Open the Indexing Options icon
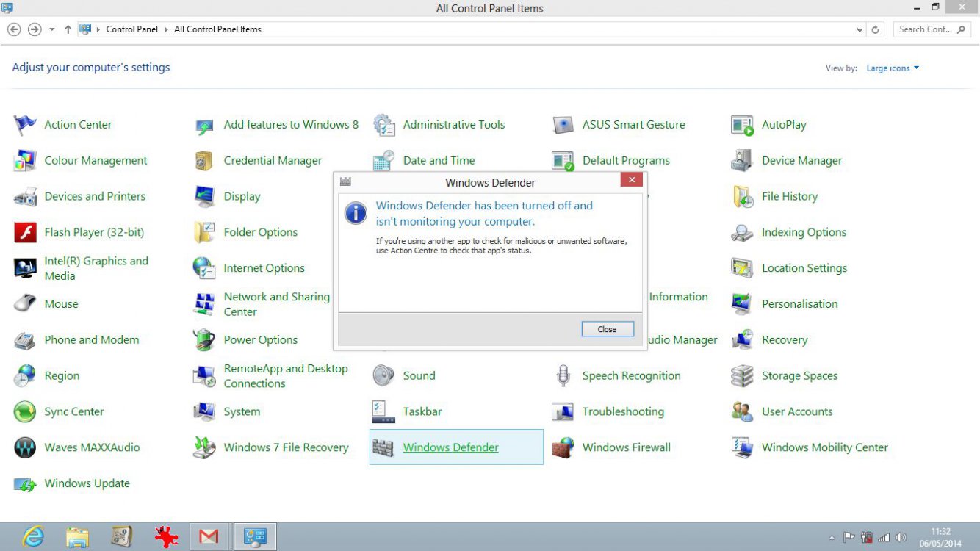The width and height of the screenshot is (980, 551). tap(742, 232)
